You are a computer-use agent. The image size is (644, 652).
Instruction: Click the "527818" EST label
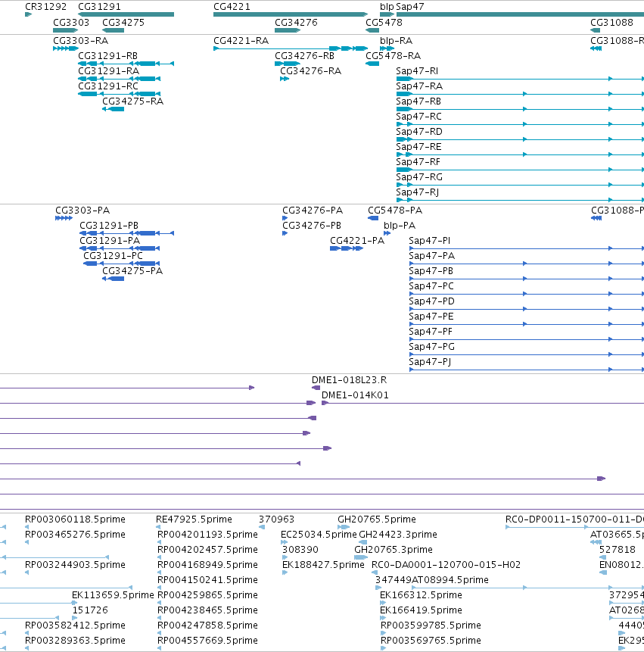(x=617, y=550)
